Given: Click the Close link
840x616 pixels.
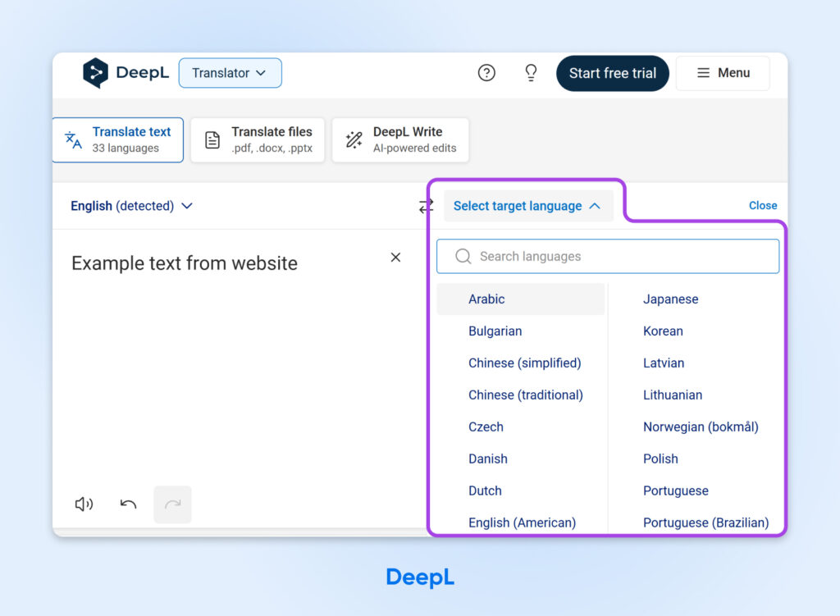Looking at the screenshot, I should click(763, 206).
